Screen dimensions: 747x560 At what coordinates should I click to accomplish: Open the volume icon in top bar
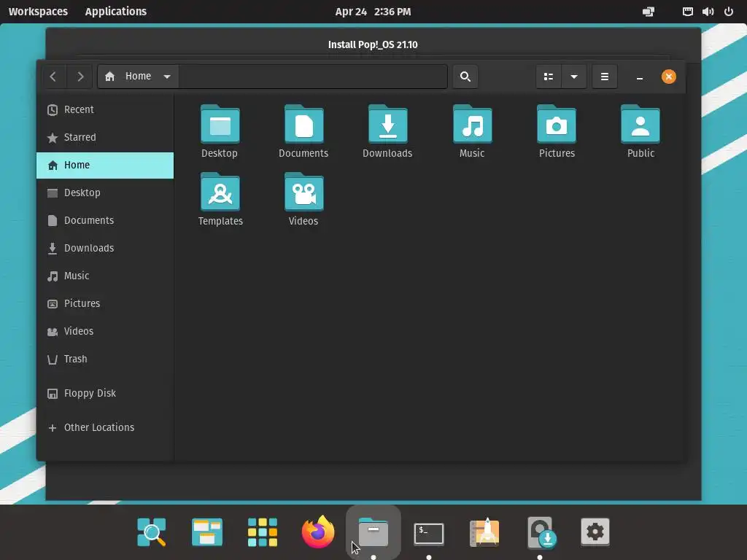708,12
